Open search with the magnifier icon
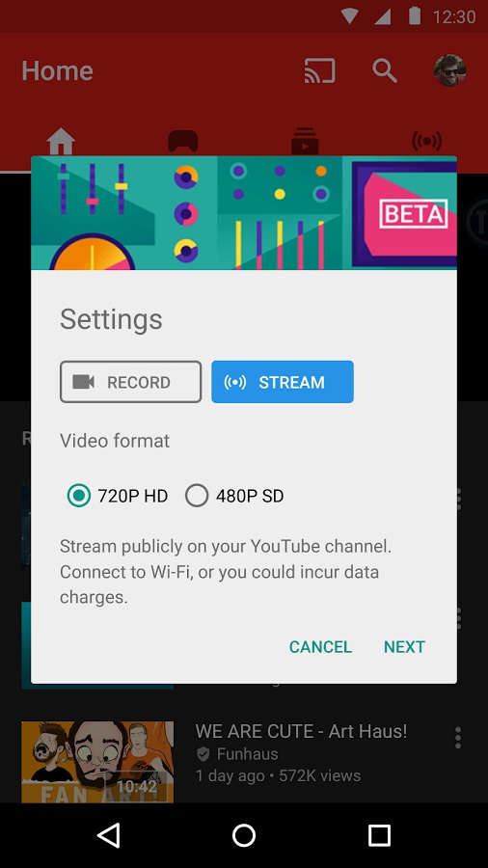Viewport: 488px width, 868px height. pyautogui.click(x=385, y=70)
